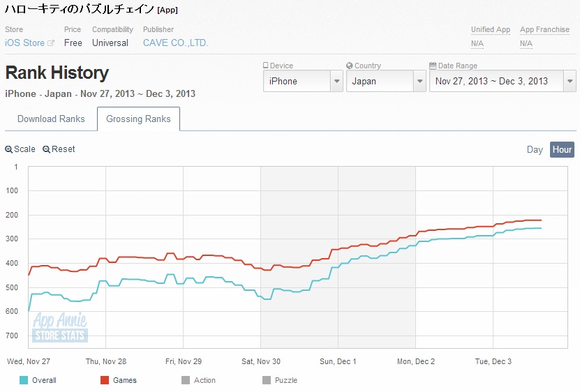Click the arrow on the Country dropdown
This screenshot has width=580, height=392.
point(419,81)
